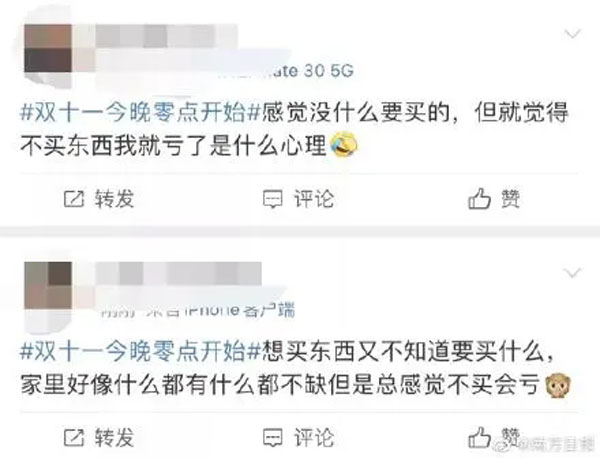Click the comment icon on second post
Image resolution: width=600 pixels, height=458 pixels.
[273, 438]
